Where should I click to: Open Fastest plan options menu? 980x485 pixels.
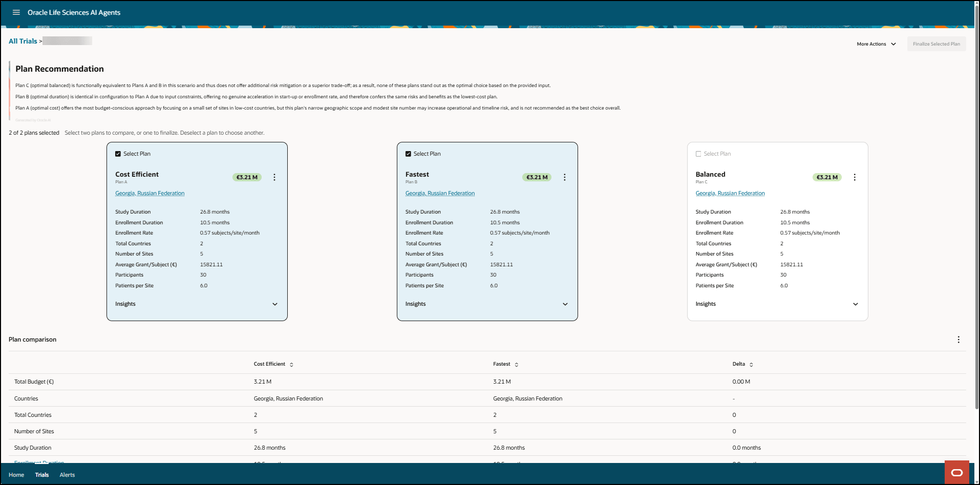point(565,177)
